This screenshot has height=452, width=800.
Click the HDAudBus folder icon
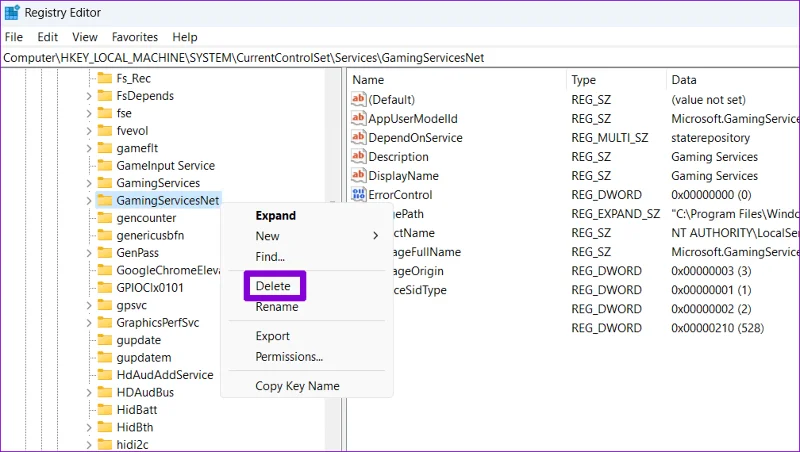(x=105, y=392)
